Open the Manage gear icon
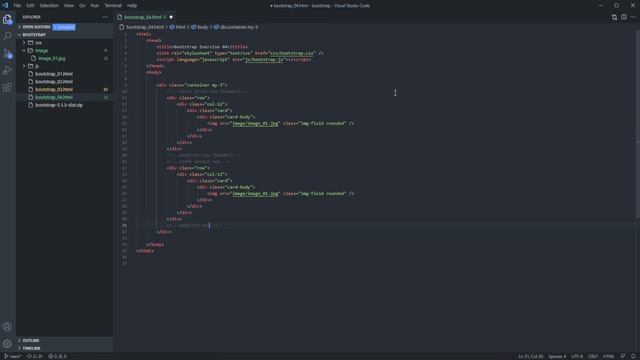The image size is (640, 360). 7,344
